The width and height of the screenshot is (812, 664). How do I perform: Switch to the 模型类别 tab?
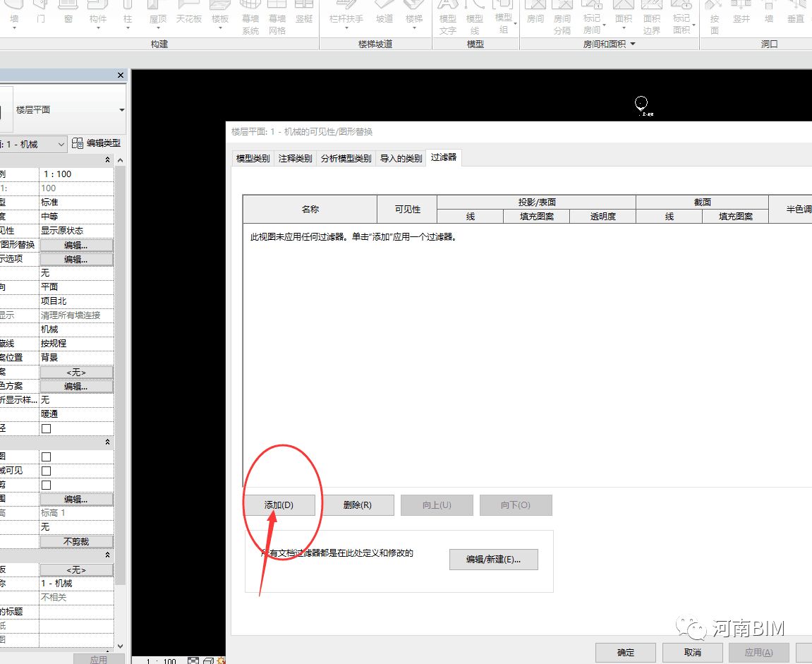pyautogui.click(x=253, y=158)
